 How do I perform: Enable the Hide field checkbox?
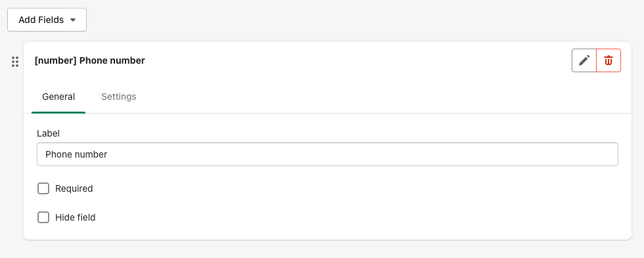tap(43, 217)
